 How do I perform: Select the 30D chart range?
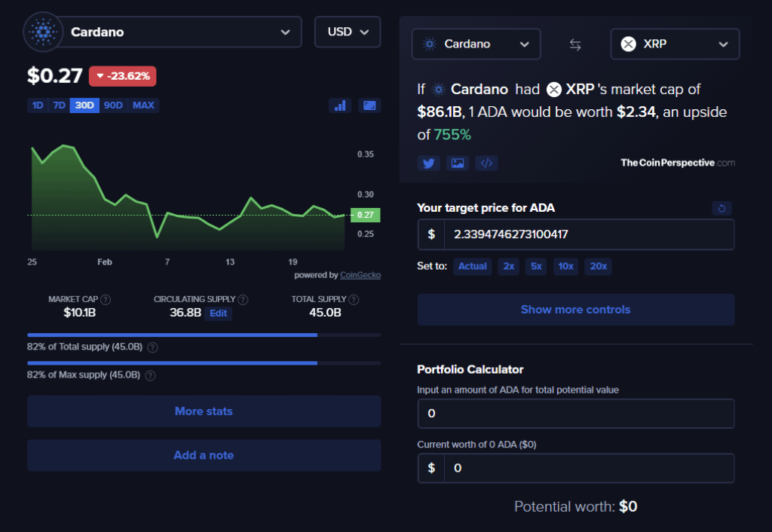point(84,105)
